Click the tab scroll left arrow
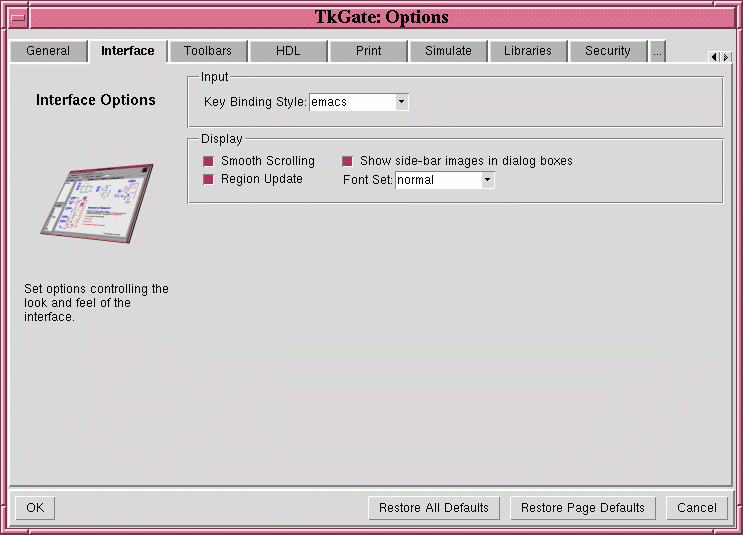 coord(713,57)
